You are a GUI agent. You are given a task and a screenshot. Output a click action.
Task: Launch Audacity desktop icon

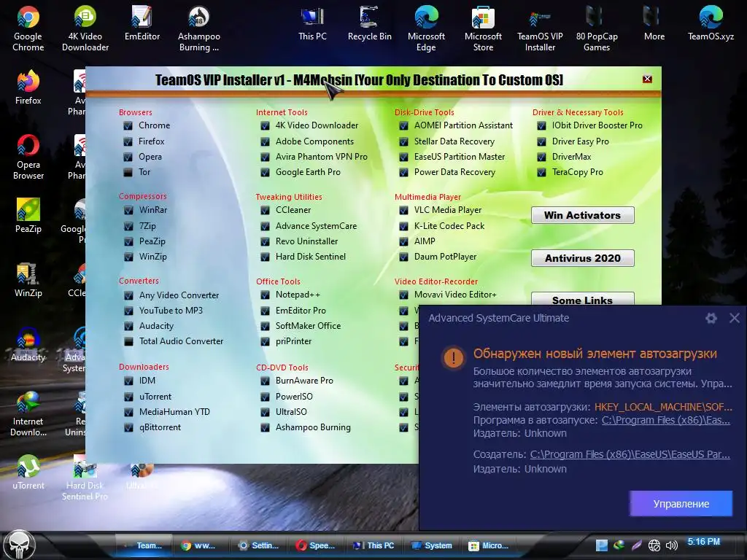tap(28, 344)
